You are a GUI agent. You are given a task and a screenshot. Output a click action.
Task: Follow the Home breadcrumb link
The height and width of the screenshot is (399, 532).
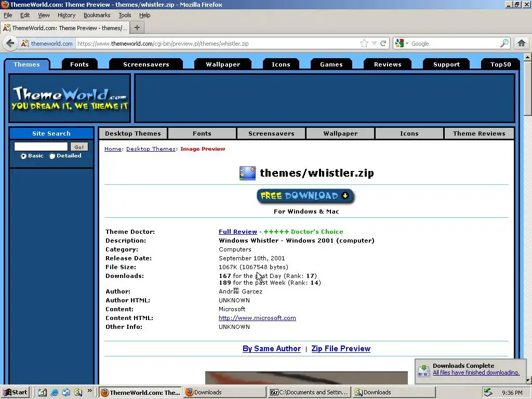point(113,149)
